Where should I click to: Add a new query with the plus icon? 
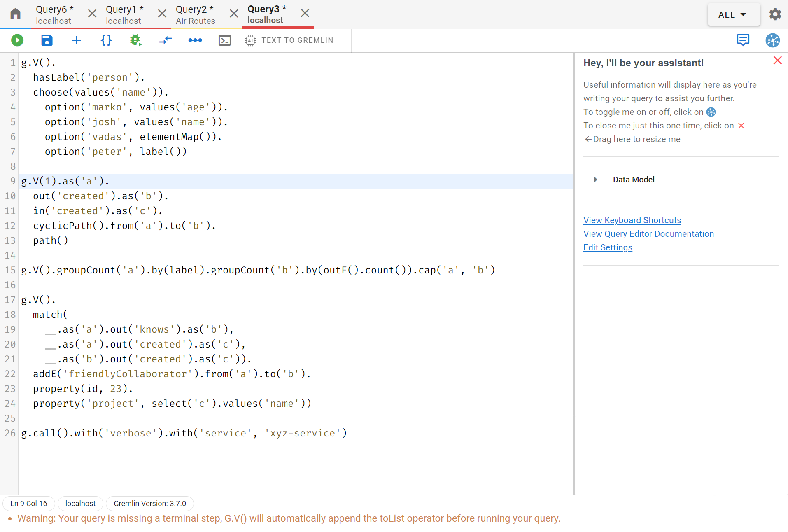point(77,40)
